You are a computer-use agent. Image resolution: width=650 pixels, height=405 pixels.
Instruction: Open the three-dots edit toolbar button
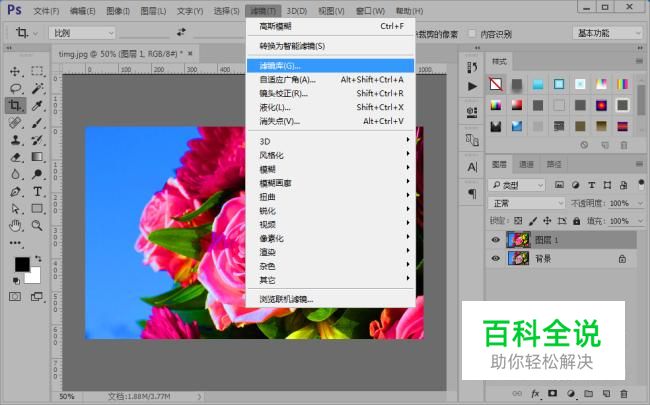pyautogui.click(x=15, y=243)
